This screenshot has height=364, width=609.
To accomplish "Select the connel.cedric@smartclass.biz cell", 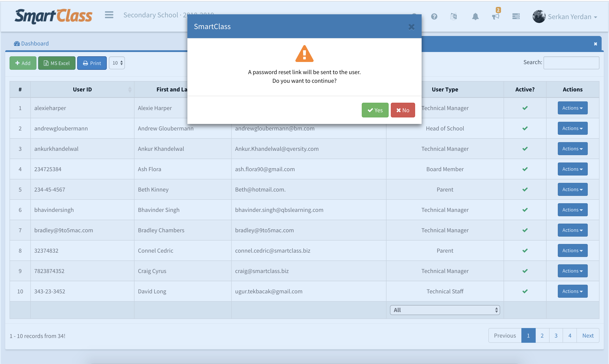I will point(309,250).
